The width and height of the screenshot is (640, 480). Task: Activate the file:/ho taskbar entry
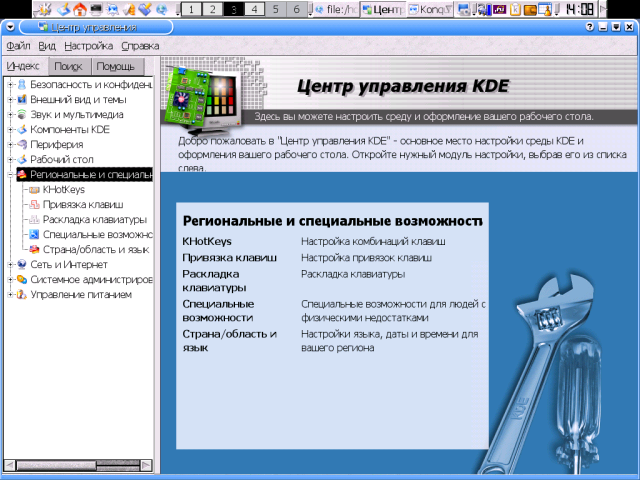(x=337, y=9)
